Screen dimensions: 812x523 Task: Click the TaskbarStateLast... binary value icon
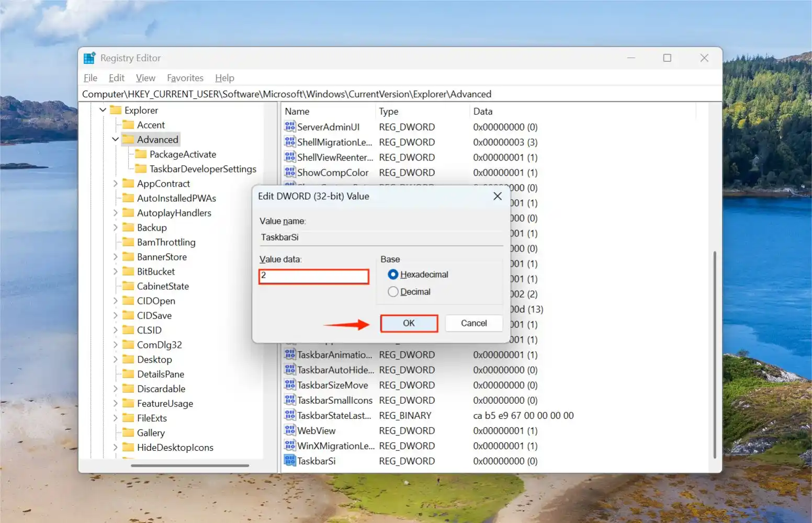coord(290,415)
